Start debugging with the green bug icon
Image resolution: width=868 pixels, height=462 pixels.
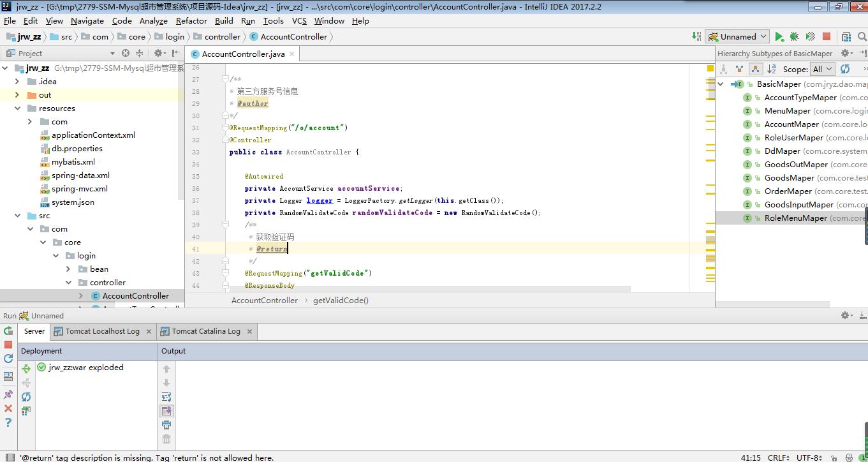795,37
